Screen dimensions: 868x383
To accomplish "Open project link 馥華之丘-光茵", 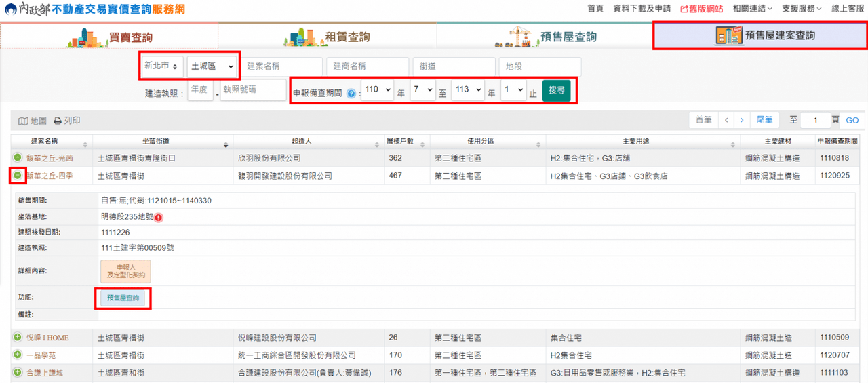I will 50,158.
